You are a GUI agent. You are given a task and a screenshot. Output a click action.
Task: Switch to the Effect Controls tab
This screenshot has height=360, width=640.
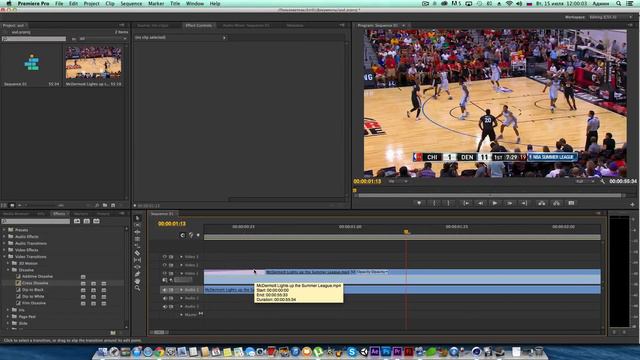pos(198,25)
